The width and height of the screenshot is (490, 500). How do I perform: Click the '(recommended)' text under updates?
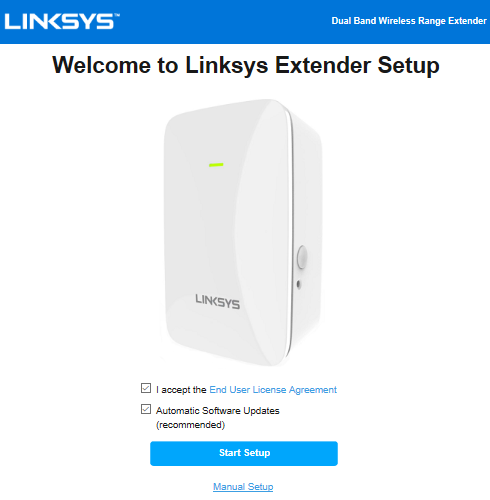pos(191,425)
